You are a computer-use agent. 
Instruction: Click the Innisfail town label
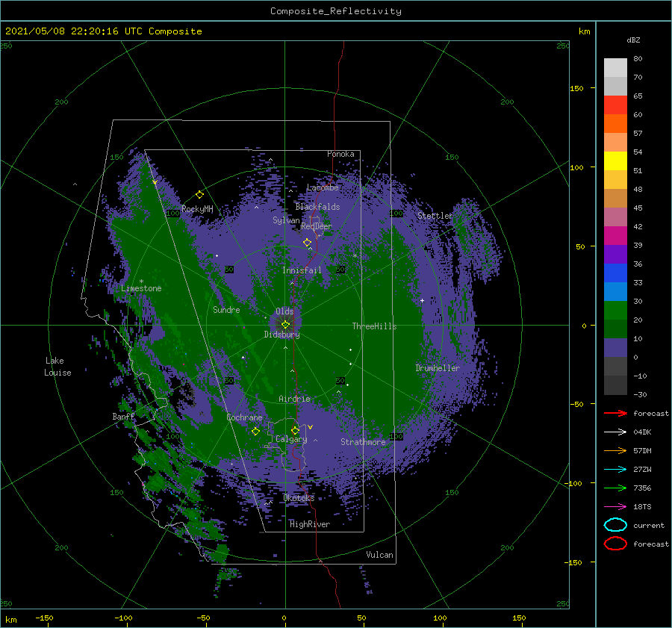[x=302, y=270]
